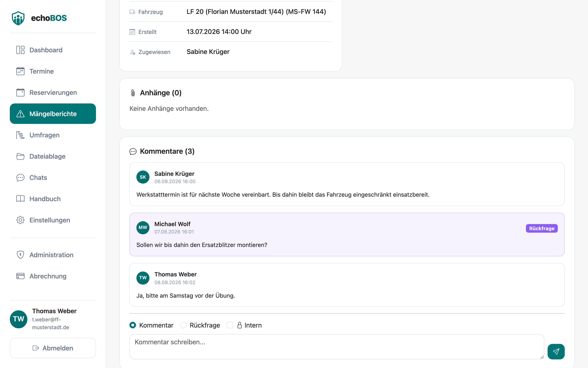588x368 pixels.
Task: Click the Fahrzeug truck icon
Action: [x=132, y=12]
